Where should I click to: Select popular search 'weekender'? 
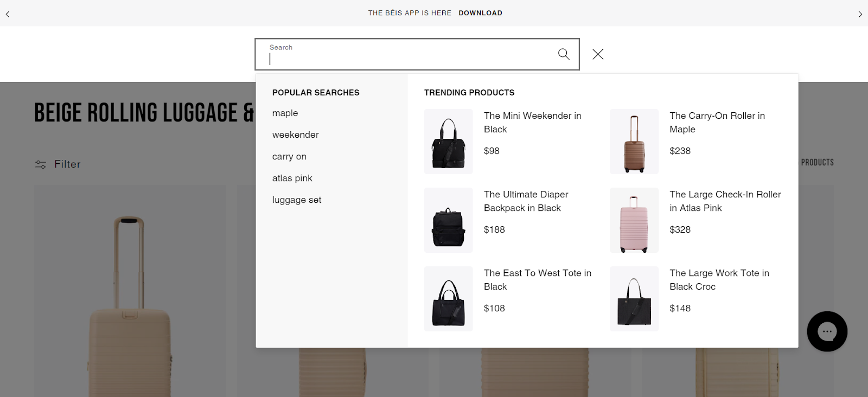pyautogui.click(x=296, y=135)
